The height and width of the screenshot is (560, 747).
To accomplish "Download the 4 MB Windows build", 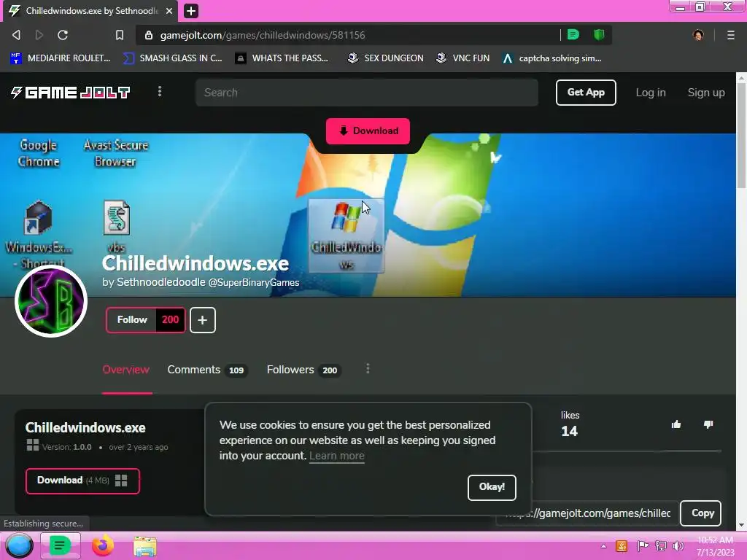I will point(82,481).
